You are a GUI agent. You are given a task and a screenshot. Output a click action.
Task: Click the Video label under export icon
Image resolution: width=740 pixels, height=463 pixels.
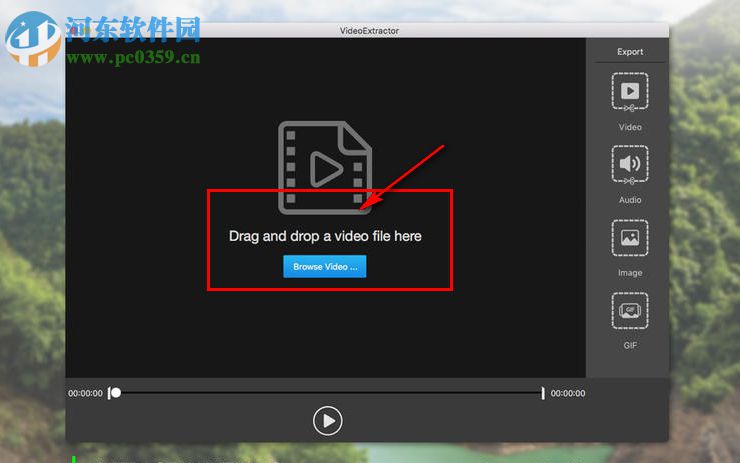[630, 127]
